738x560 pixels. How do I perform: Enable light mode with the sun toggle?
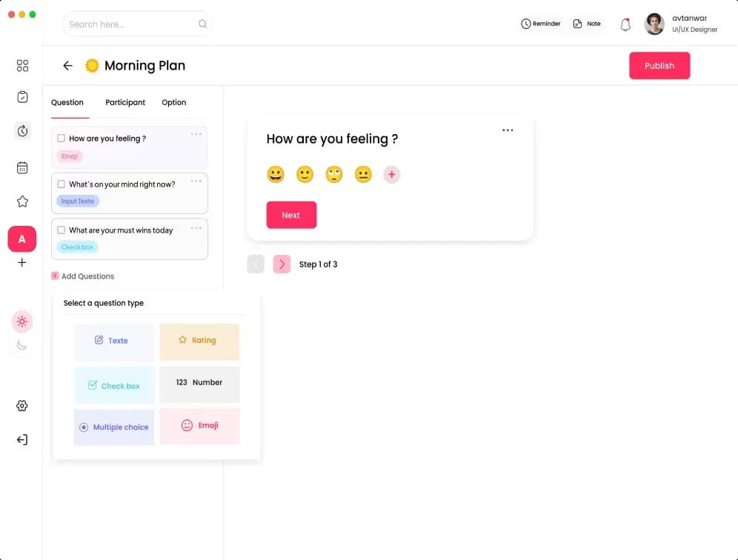(22, 321)
